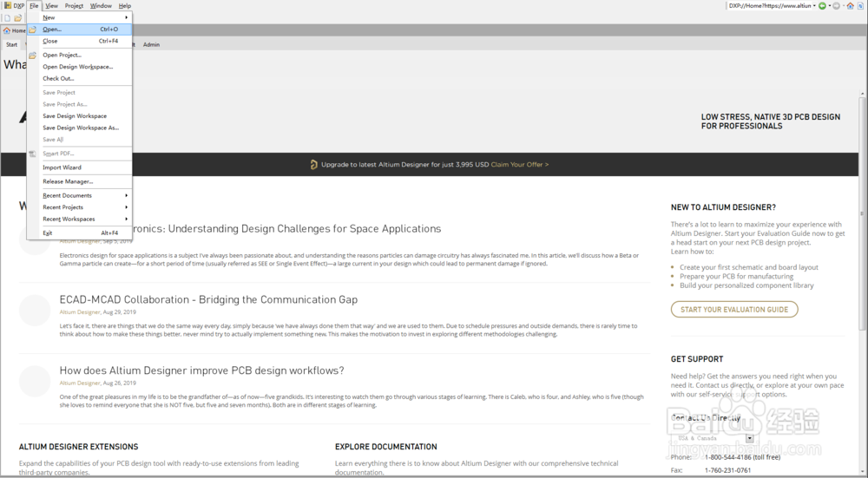Open the USA & Canada region dropdown
Viewport: 868px width, 478px height.
(x=750, y=438)
